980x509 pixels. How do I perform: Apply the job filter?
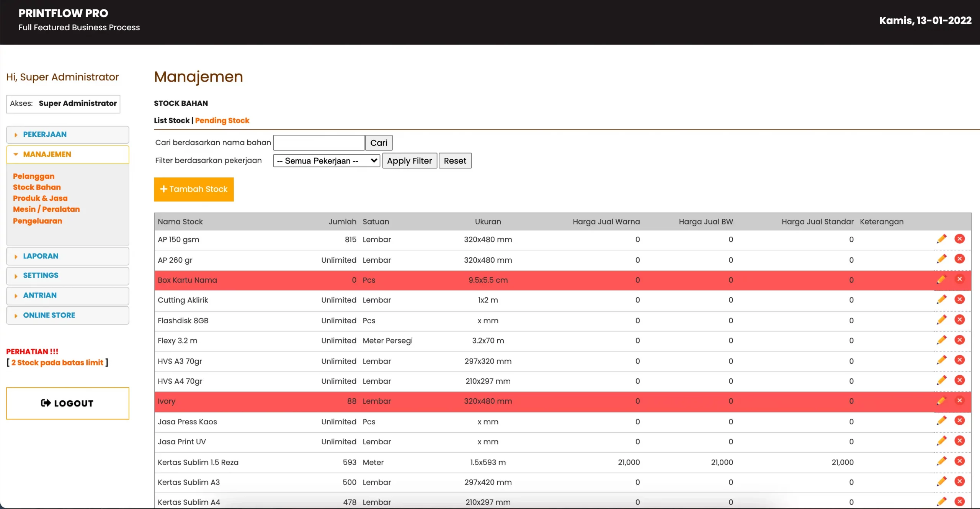409,161
